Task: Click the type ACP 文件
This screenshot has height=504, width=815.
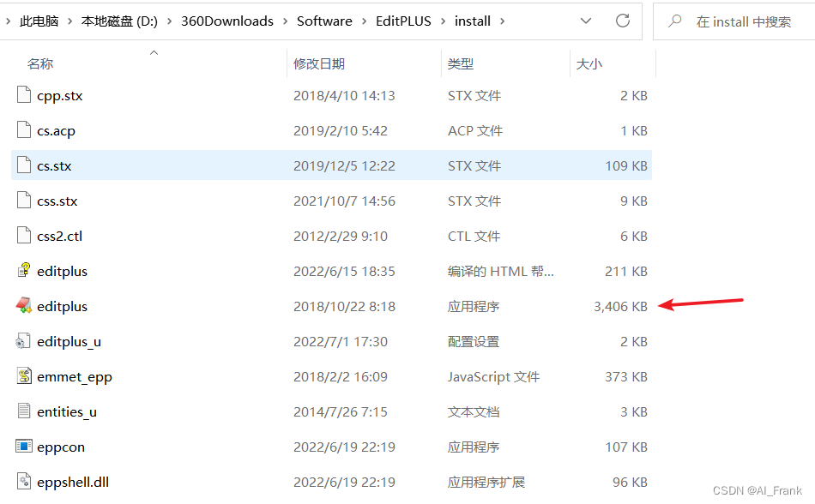Action: pyautogui.click(x=475, y=131)
